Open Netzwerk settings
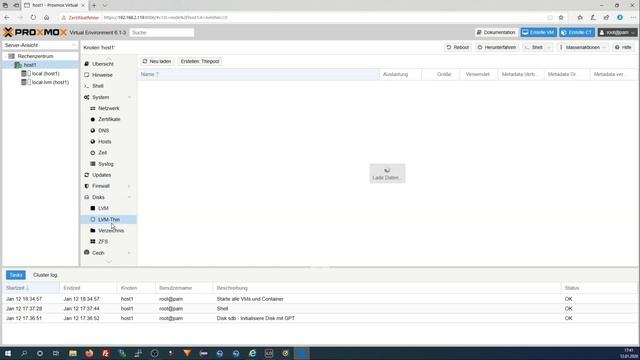 tap(109, 108)
